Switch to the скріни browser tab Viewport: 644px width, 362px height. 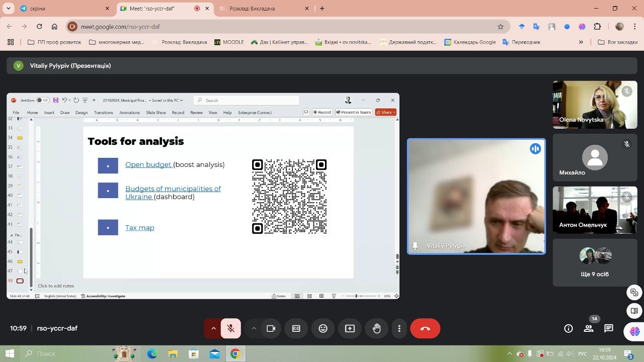[65, 9]
